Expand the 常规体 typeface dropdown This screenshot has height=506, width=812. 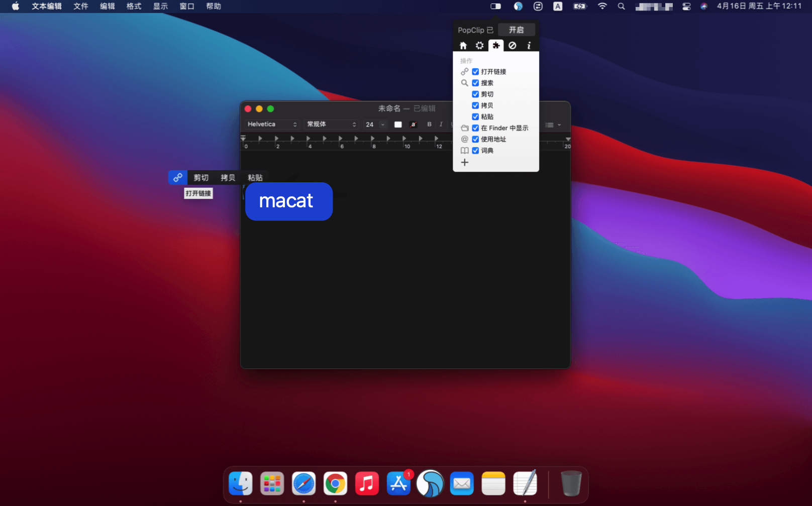pyautogui.click(x=331, y=124)
